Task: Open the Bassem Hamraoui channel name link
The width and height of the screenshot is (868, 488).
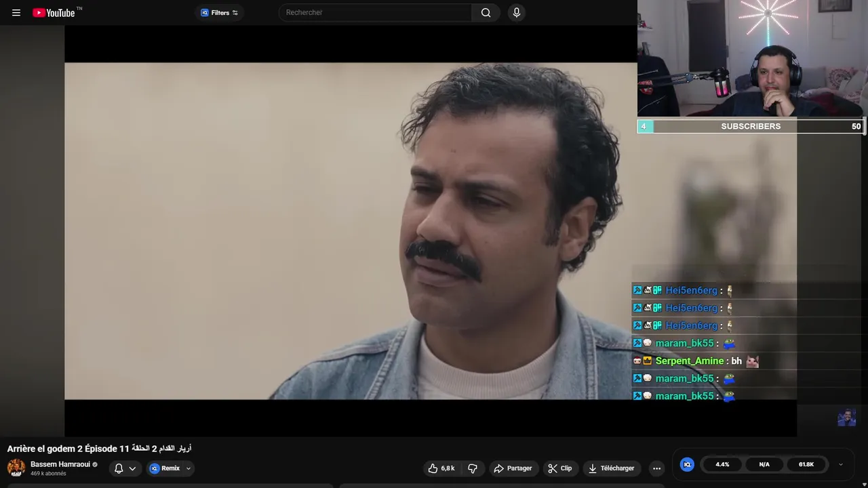Action: pos(60,464)
